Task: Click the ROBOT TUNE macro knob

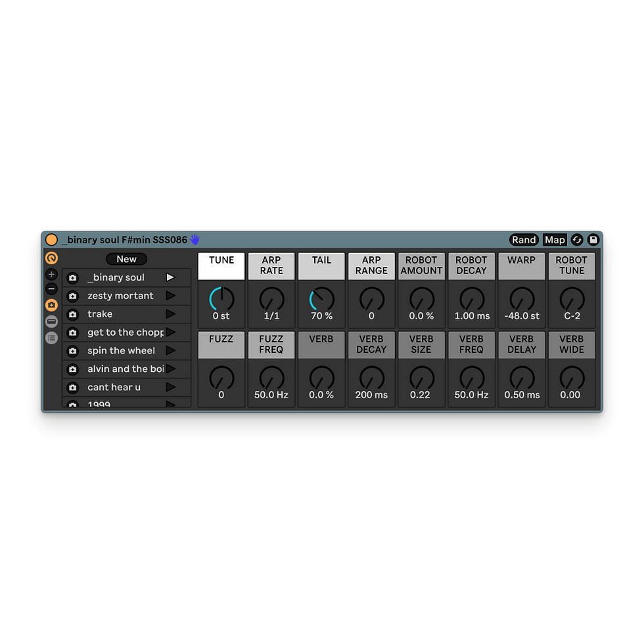Action: 572,299
